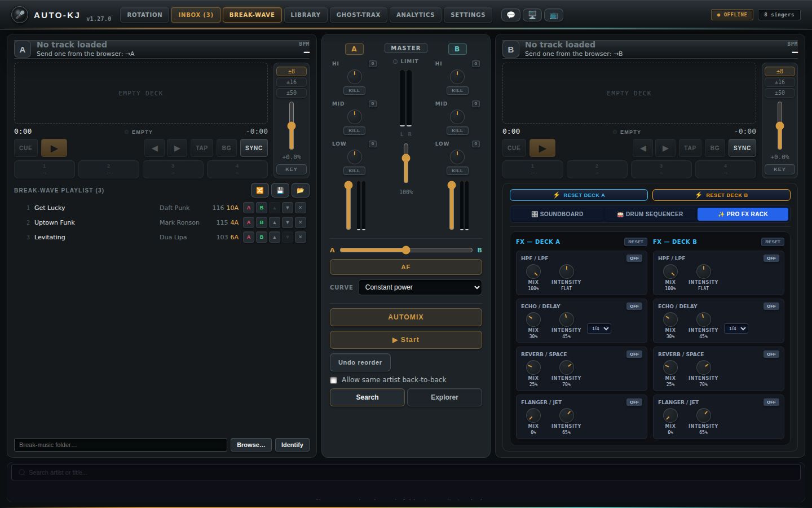Image resolution: width=812 pixels, height=508 pixels.
Task: Click the A–B crossfader slider
Action: pyautogui.click(x=406, y=250)
